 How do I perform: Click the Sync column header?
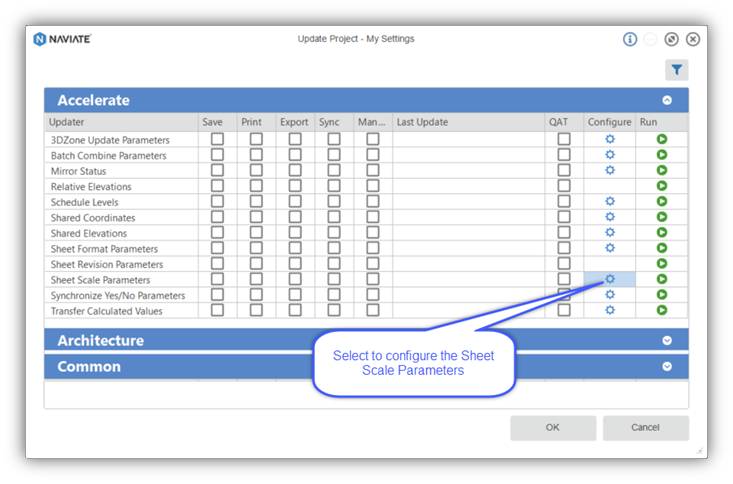pos(334,122)
